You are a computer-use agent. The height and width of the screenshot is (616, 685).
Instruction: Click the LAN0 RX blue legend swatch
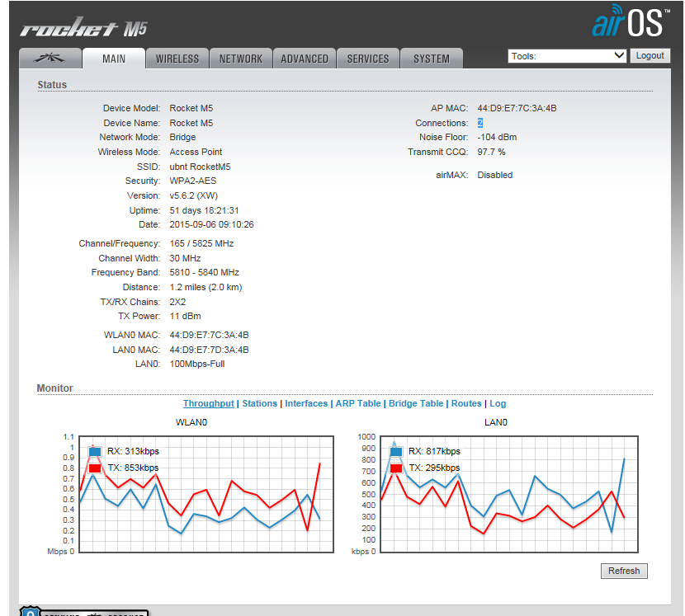pos(396,451)
